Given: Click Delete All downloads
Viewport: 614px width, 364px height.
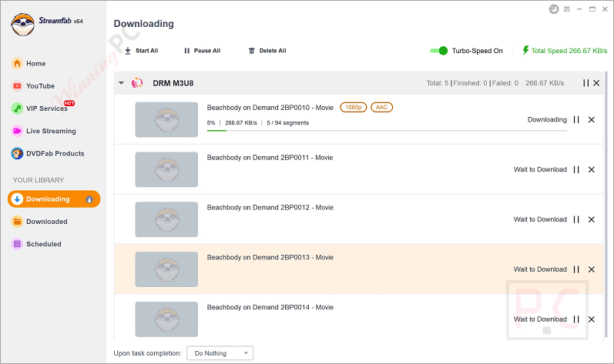Looking at the screenshot, I should point(267,51).
